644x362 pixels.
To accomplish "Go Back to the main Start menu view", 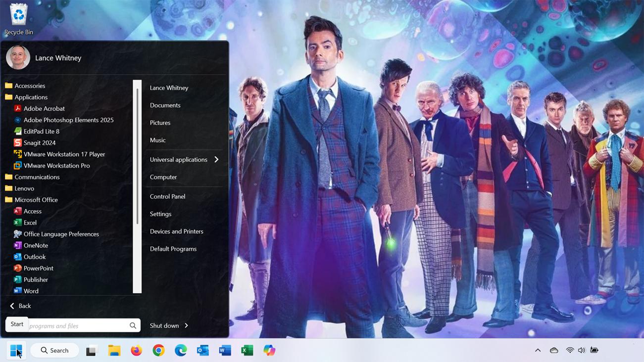I will 20,306.
